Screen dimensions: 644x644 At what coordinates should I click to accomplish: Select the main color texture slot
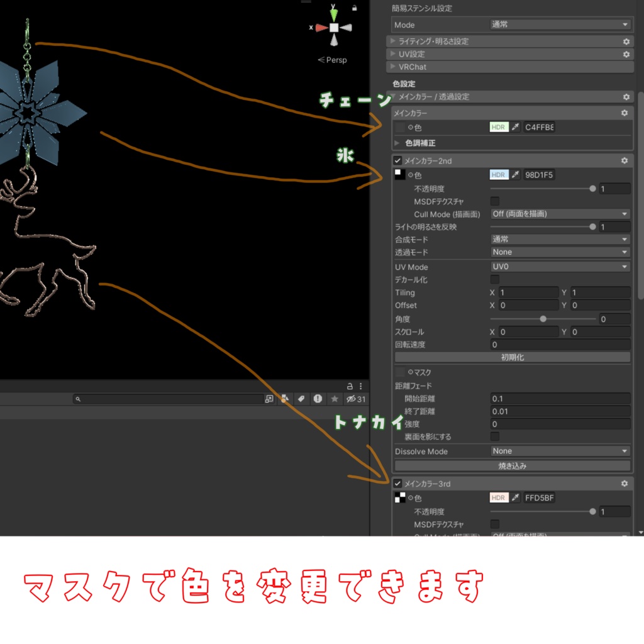click(399, 127)
